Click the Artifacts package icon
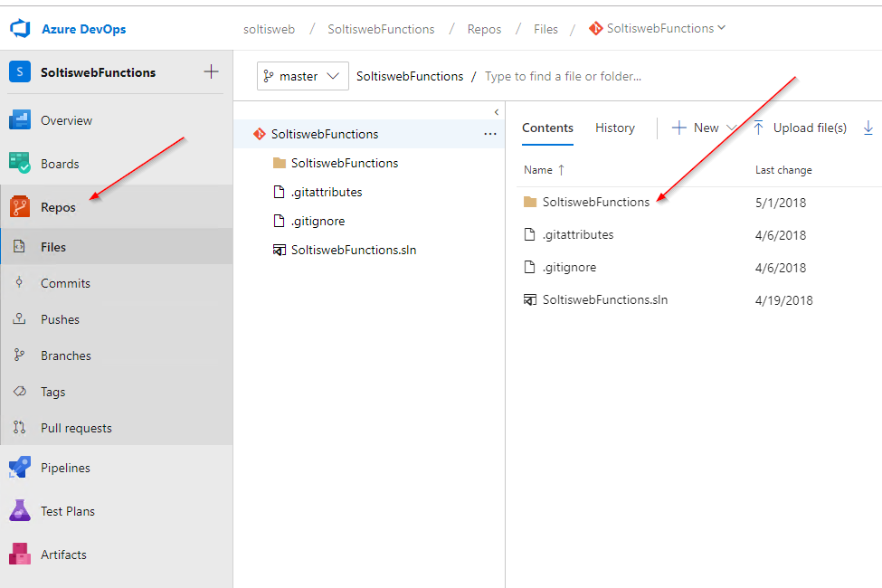 click(20, 554)
